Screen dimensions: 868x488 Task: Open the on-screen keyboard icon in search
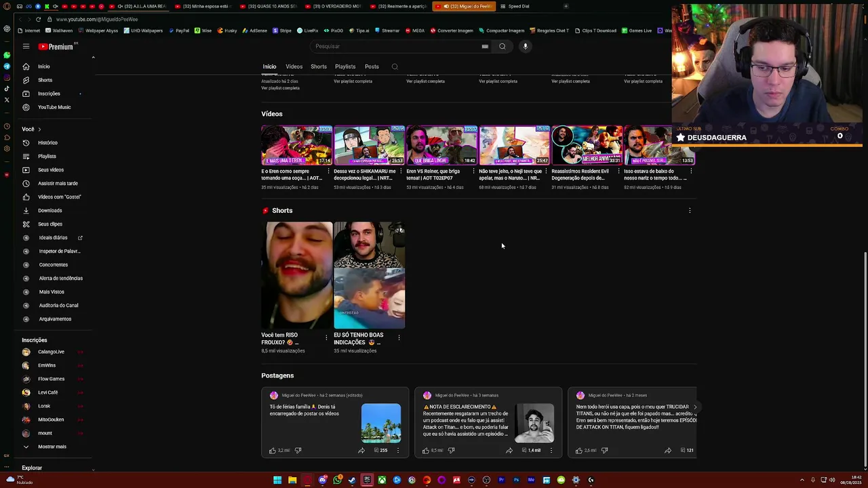(485, 47)
